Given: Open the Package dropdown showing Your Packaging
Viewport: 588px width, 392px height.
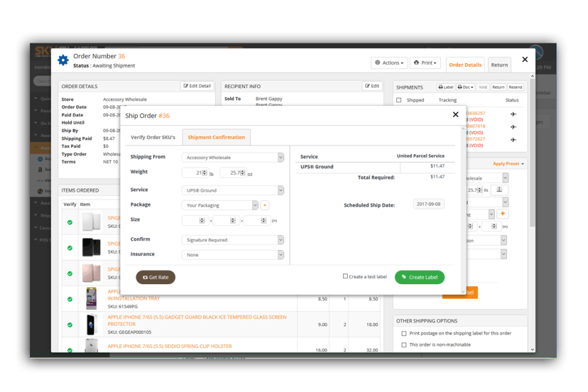Looking at the screenshot, I should tap(220, 205).
